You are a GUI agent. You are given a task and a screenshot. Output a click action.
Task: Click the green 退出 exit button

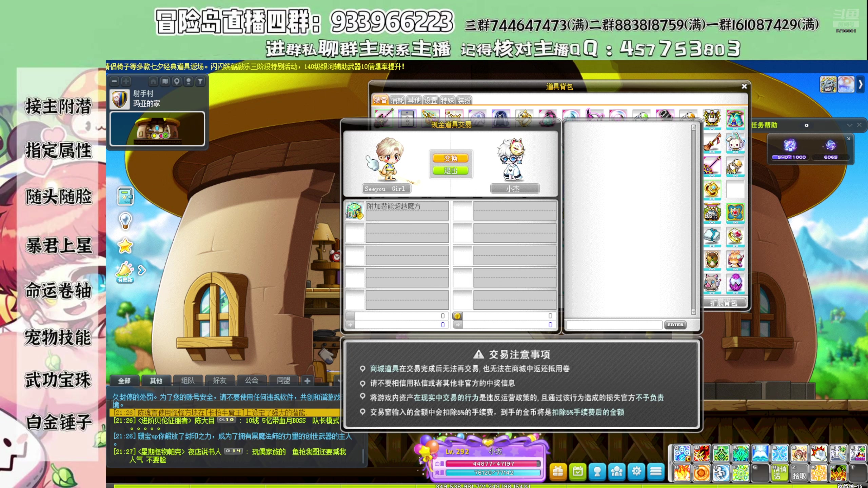(x=451, y=170)
